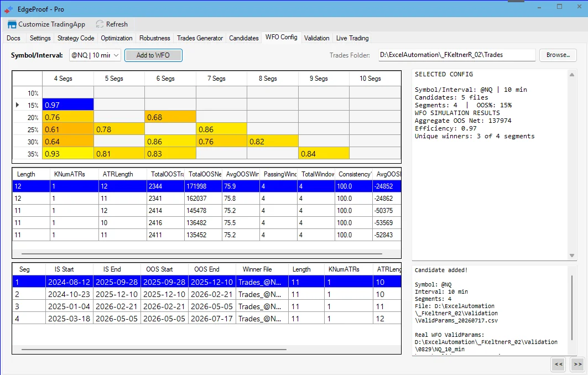
Task: Click the Customize TradingApp icon
Action: coord(12,24)
